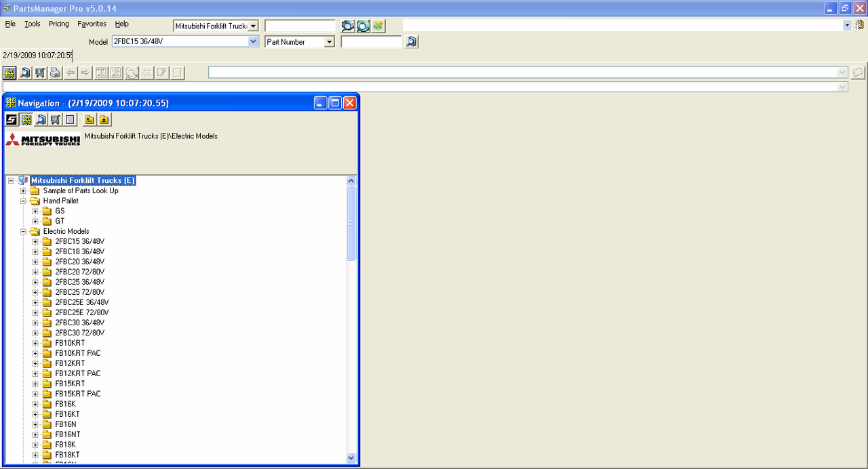Click the first blue magnifier icon beside the catalog field
Viewport: 868px width, 469px height.
pos(348,26)
